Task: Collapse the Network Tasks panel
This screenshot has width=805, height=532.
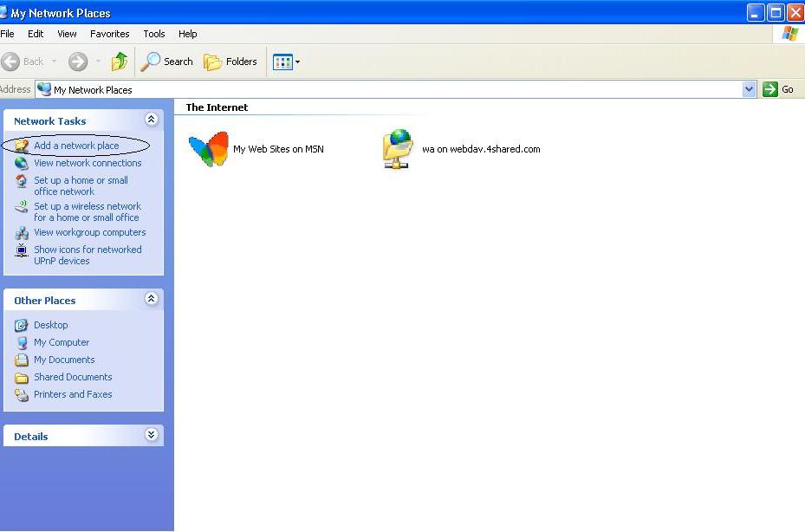Action: point(151,120)
